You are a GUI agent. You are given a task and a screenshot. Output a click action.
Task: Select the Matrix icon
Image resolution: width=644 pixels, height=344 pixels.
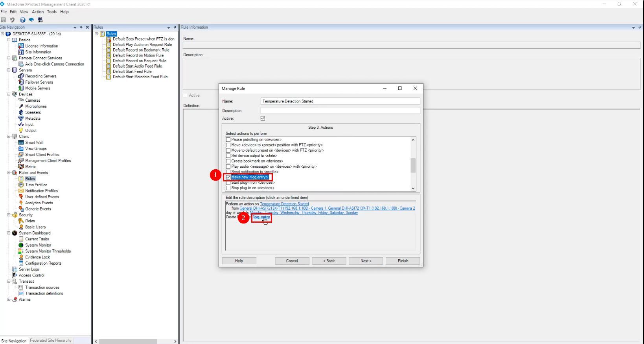[21, 167]
